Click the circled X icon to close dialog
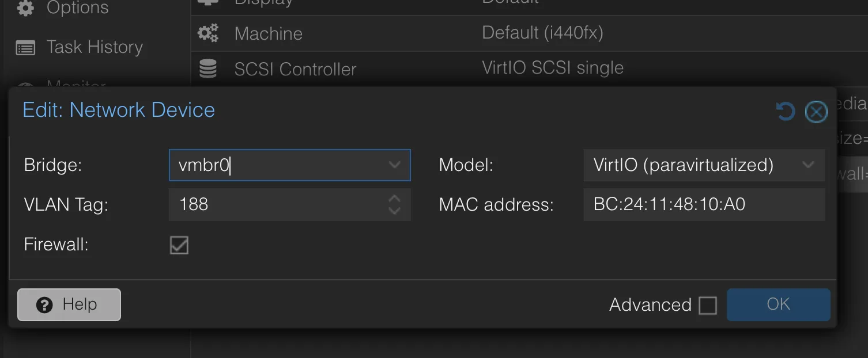The height and width of the screenshot is (358, 868). coord(816,111)
